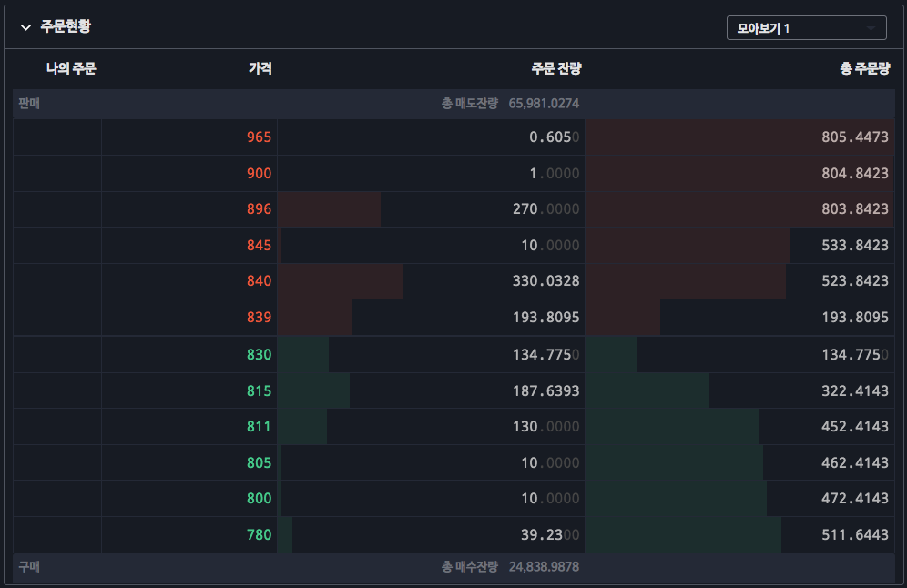Click order quantity 330.0328
The width and height of the screenshot is (907, 588).
point(546,281)
